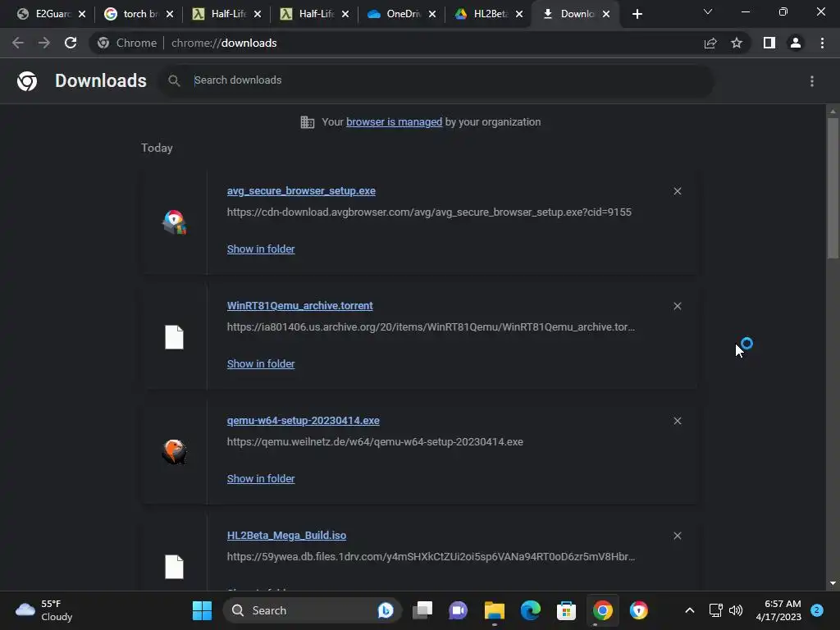Open Windows Start menu

[x=202, y=610]
